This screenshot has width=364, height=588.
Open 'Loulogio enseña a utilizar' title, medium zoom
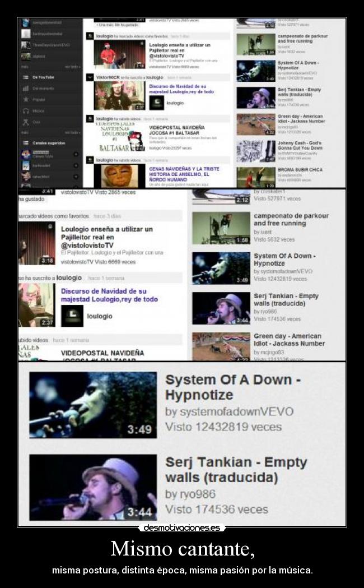pyautogui.click(x=107, y=237)
